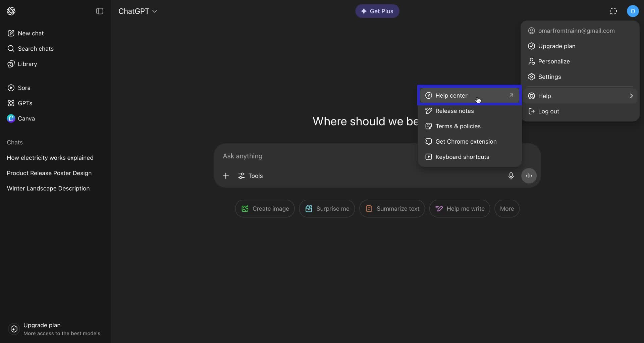The width and height of the screenshot is (644, 343).
Task: Open Keyboard shortcuts menu entry
Action: tap(462, 157)
